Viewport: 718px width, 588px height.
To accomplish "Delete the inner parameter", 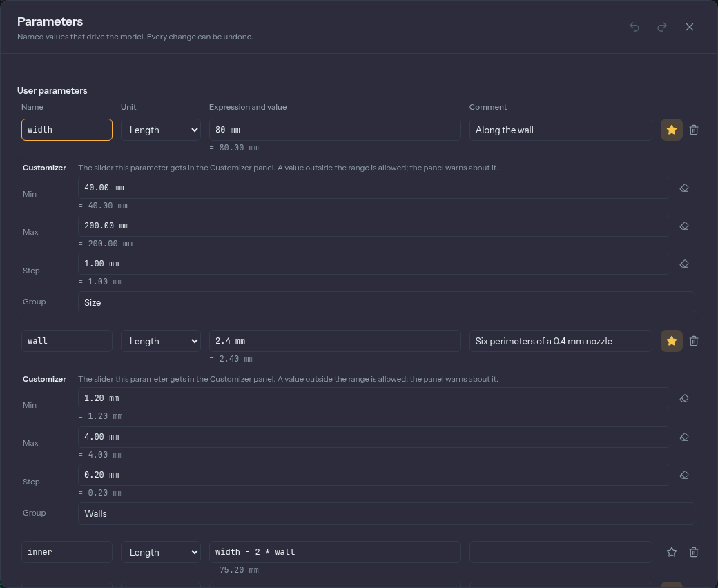I will click(x=694, y=552).
